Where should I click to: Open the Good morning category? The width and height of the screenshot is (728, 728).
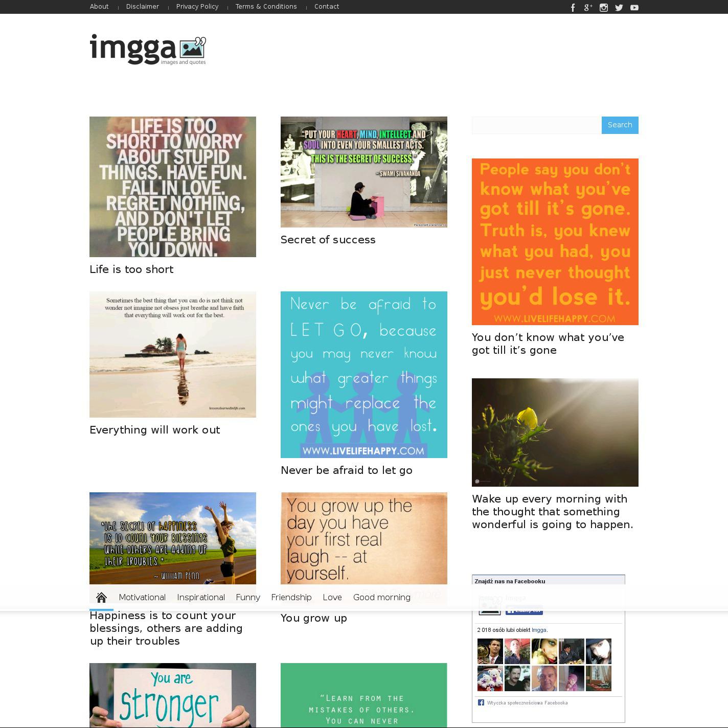coord(381,597)
